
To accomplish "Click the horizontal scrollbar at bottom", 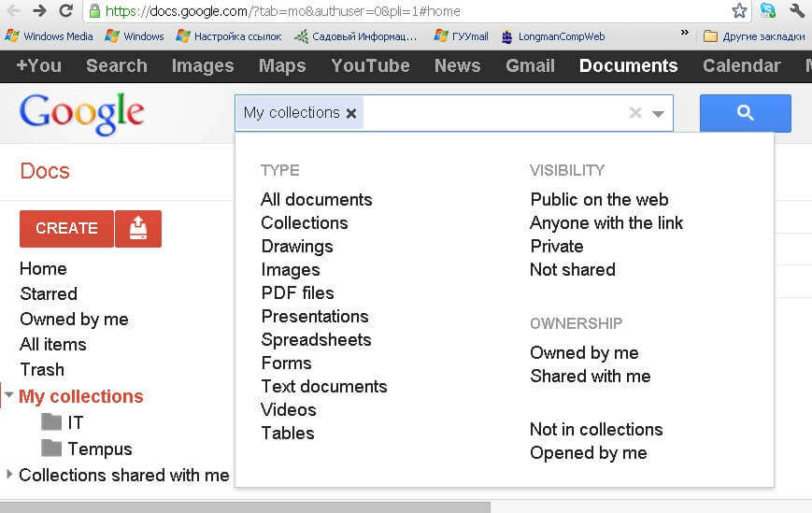I will click(245, 507).
